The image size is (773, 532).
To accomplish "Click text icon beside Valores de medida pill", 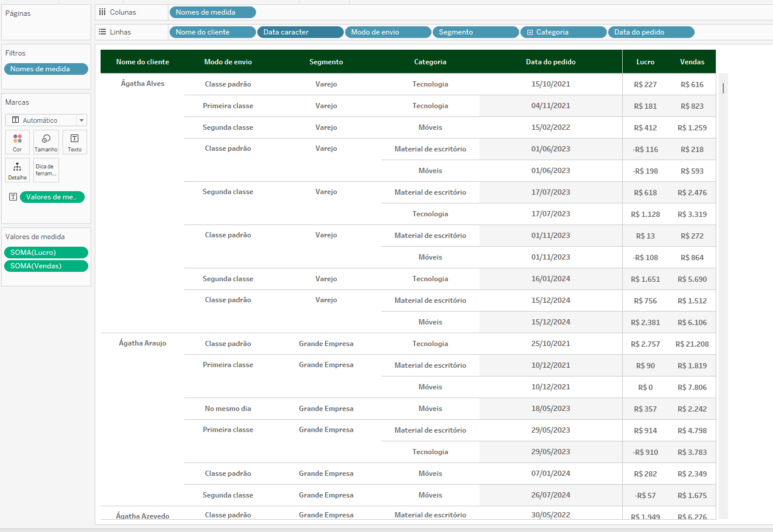I will coord(13,197).
